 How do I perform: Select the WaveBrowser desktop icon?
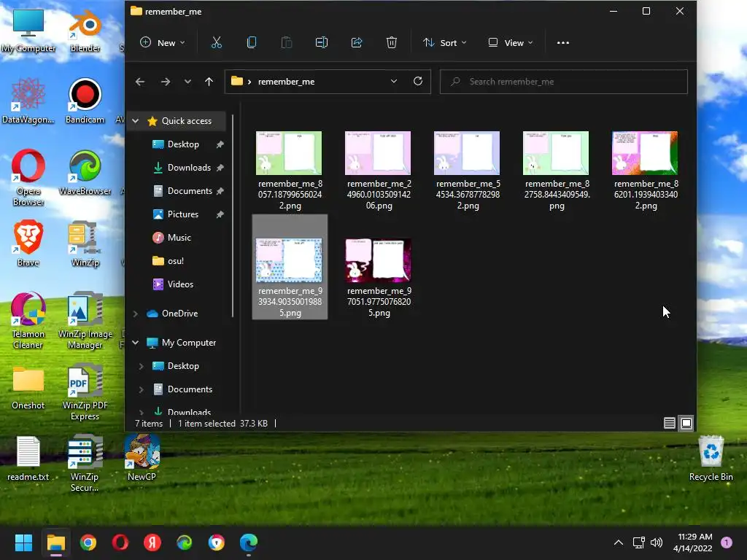pyautogui.click(x=85, y=173)
